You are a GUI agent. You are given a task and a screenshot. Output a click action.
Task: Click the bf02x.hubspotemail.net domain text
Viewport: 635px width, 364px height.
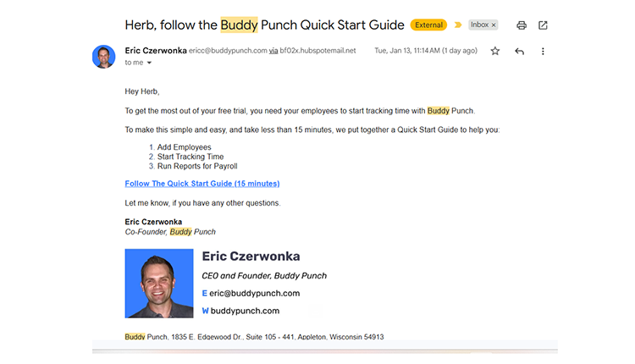[317, 51]
